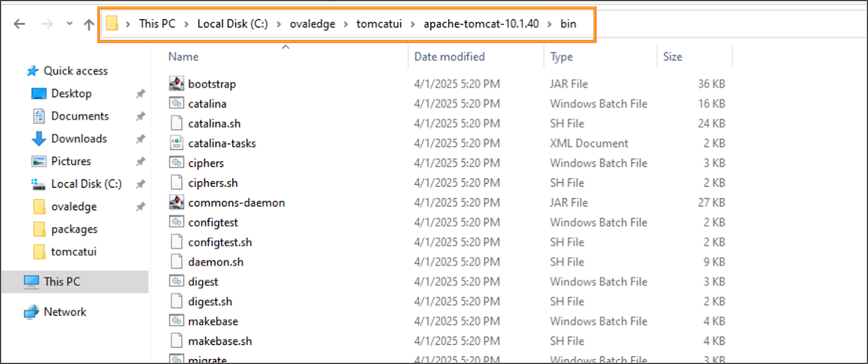Viewport: 868px width, 364px height.
Task: Select This PC in navigation pane
Action: click(x=62, y=282)
